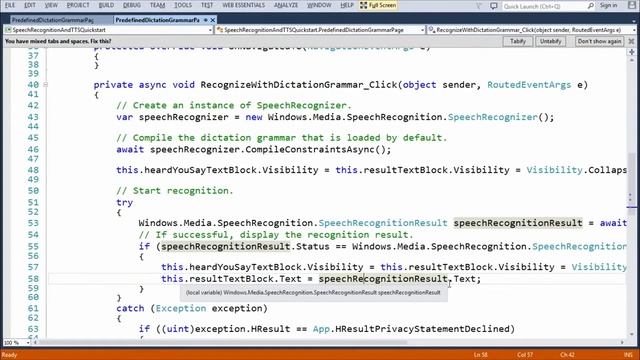
Task: Open the TEAM menu
Action: (x=158, y=5)
